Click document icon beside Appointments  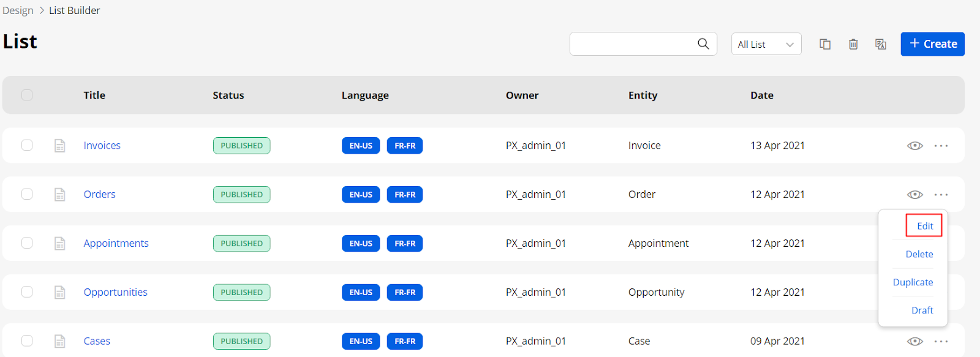click(x=59, y=244)
